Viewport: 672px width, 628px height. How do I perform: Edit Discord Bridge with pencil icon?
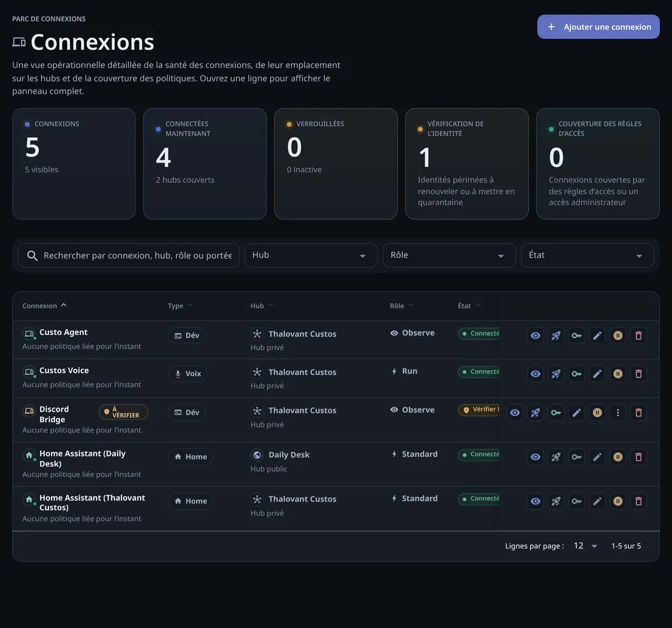pos(576,413)
